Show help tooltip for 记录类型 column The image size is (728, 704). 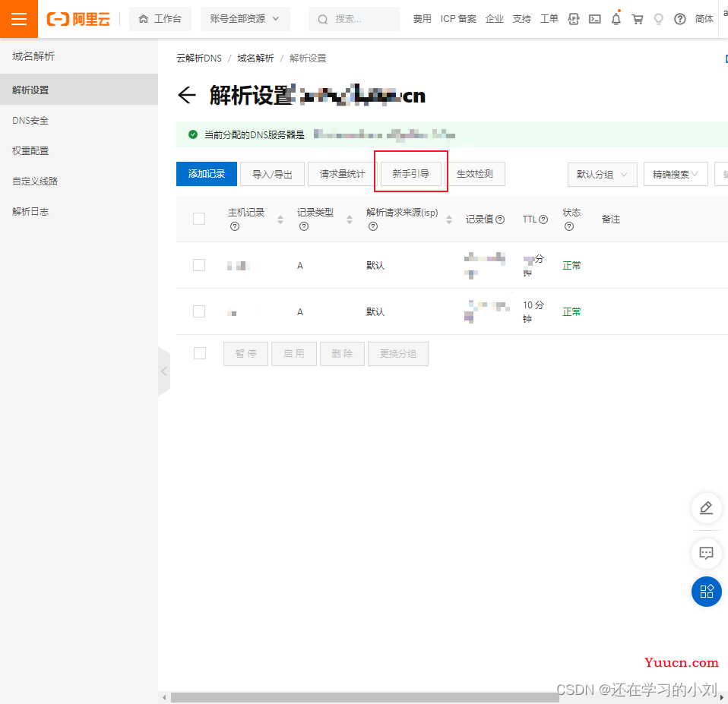304,226
